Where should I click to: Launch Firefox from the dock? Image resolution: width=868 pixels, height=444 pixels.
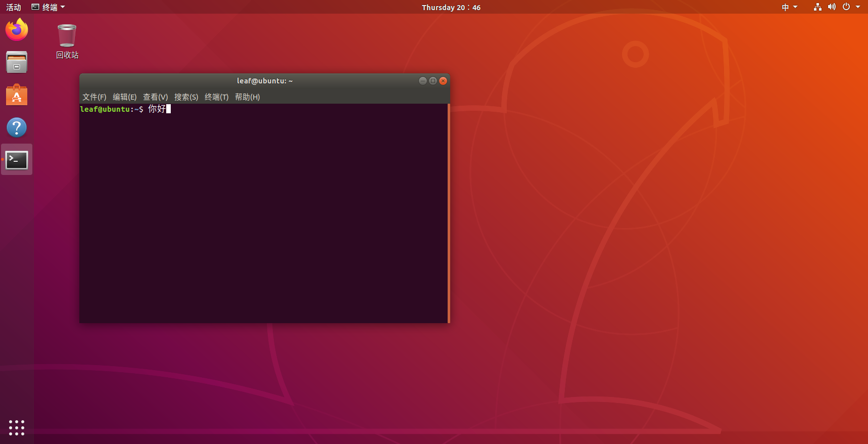17,30
